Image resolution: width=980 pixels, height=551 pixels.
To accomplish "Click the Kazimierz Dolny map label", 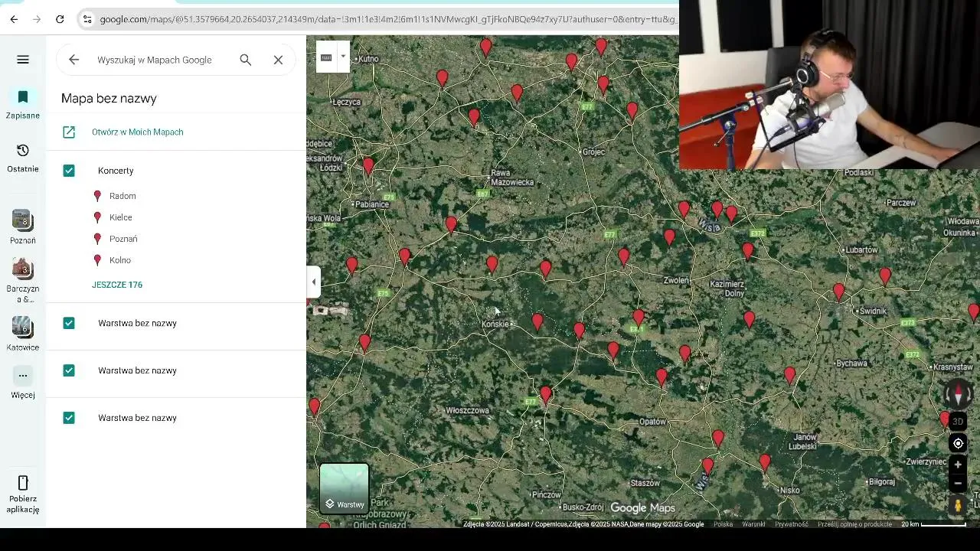I will click(x=727, y=289).
